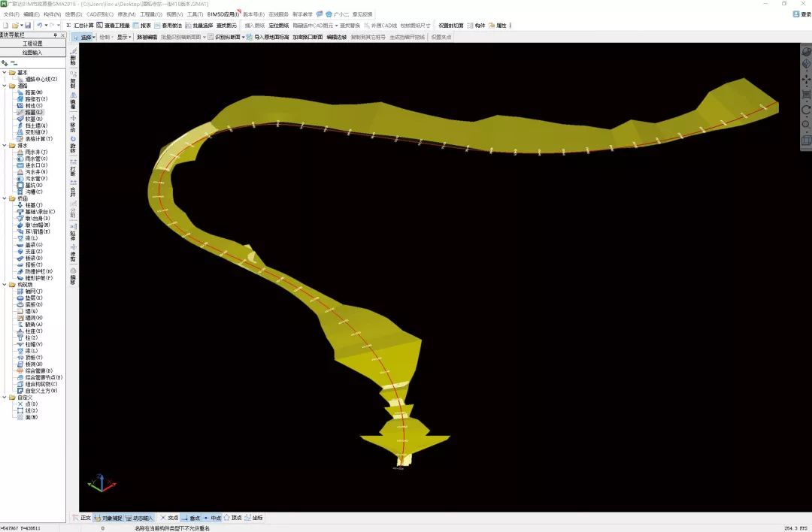Open the 显示 dropdown in the toolbar
The width and height of the screenshot is (812, 532).
point(123,37)
